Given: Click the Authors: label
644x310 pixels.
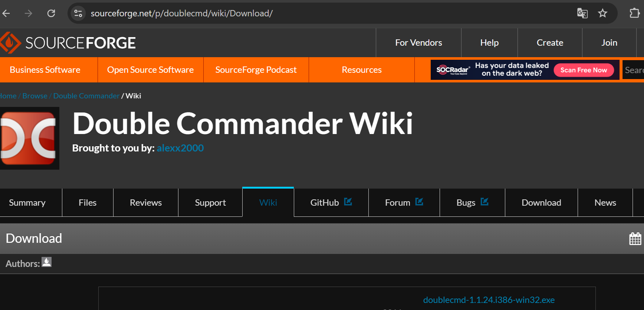Looking at the screenshot, I should pyautogui.click(x=23, y=264).
